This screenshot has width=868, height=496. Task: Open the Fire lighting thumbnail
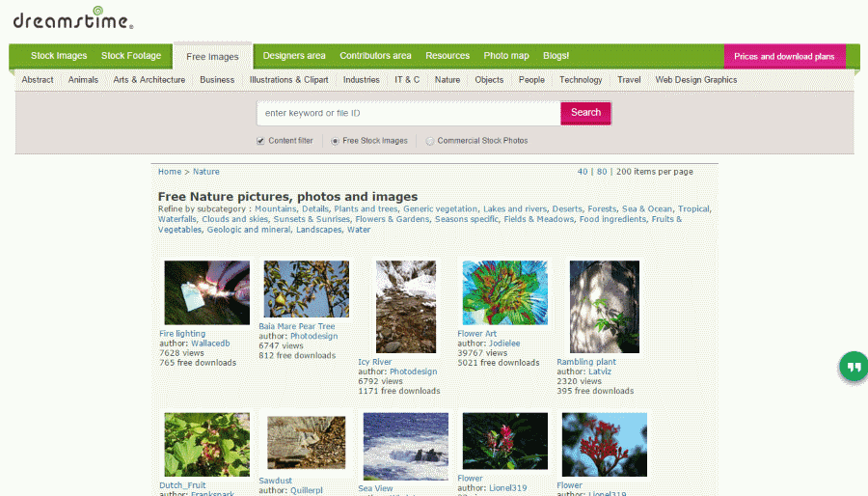[x=207, y=292]
